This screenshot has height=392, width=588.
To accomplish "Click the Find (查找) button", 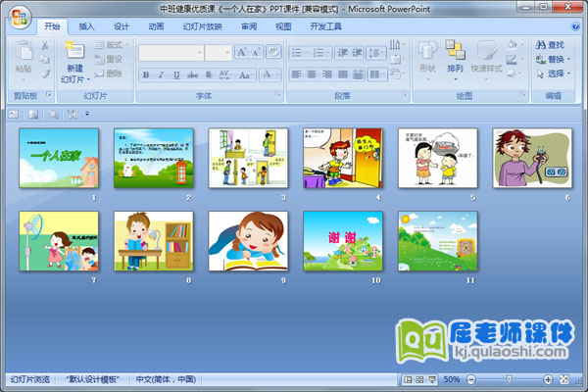I will [550, 44].
